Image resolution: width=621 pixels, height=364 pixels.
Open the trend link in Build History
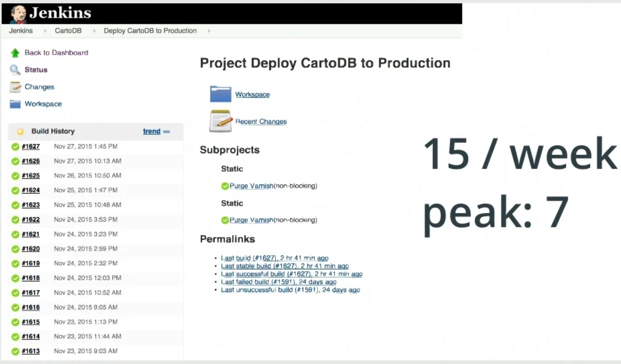click(151, 131)
